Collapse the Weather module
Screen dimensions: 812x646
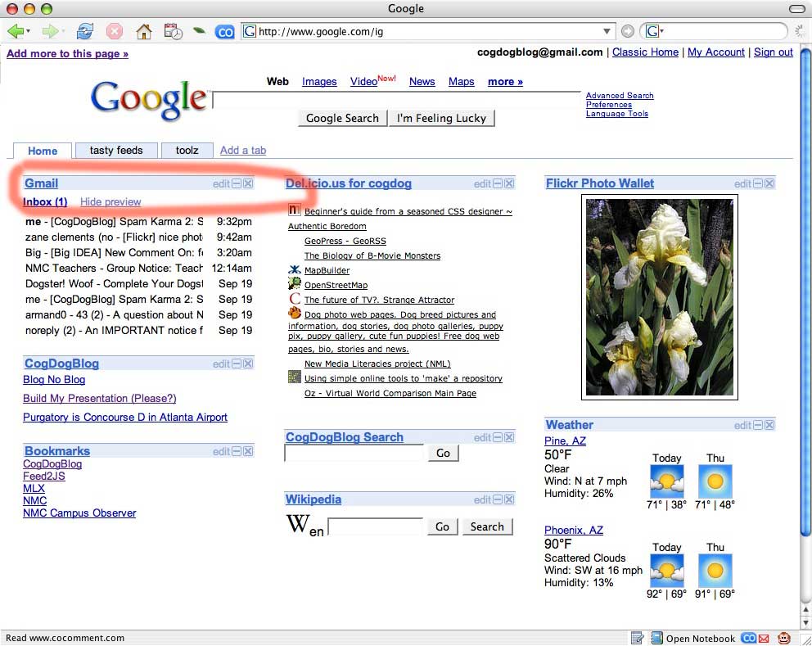757,424
